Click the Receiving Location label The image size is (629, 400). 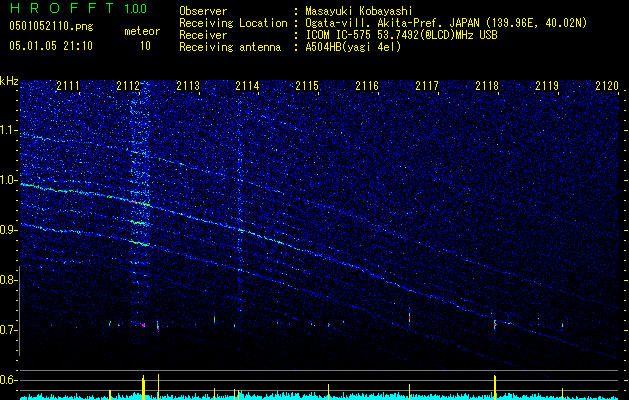point(233,23)
